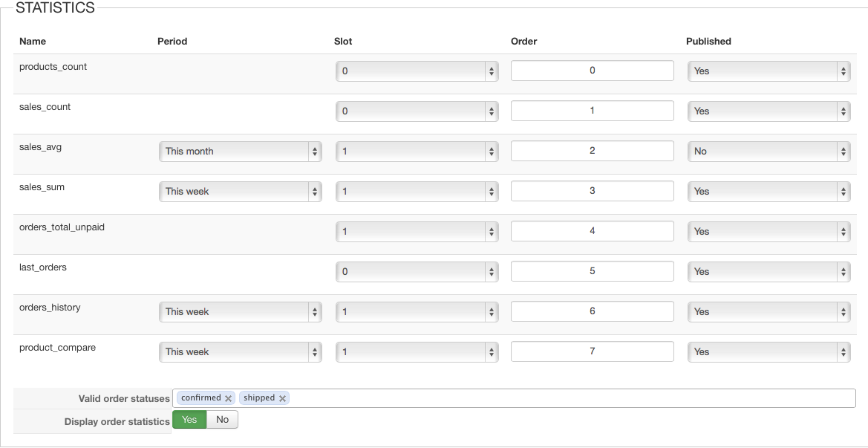Open Slot dropdown for products_count

[x=417, y=71]
